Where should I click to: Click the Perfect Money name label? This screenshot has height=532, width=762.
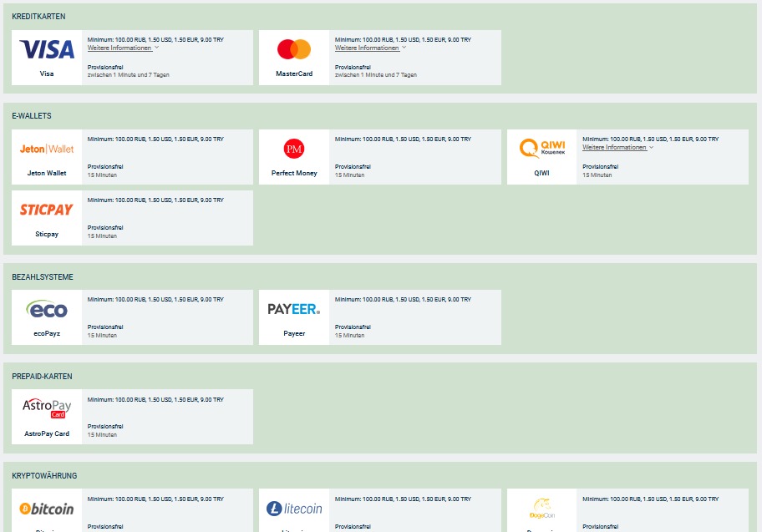294,173
